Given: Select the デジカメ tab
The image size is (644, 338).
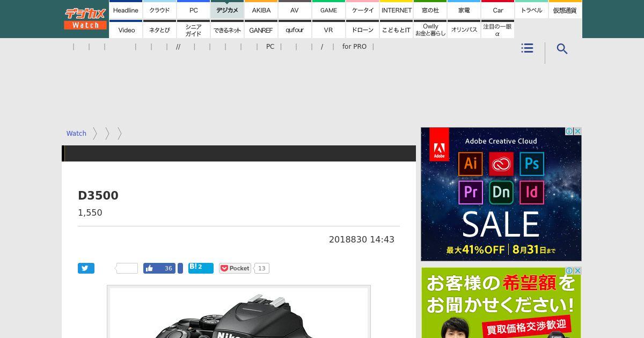Looking at the screenshot, I should pyautogui.click(x=227, y=10).
